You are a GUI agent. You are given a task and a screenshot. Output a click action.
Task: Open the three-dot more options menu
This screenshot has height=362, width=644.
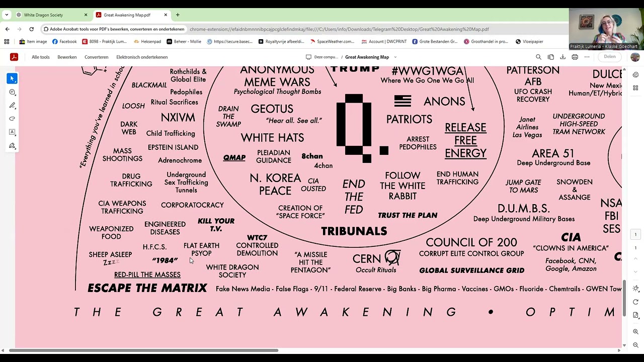(587, 57)
